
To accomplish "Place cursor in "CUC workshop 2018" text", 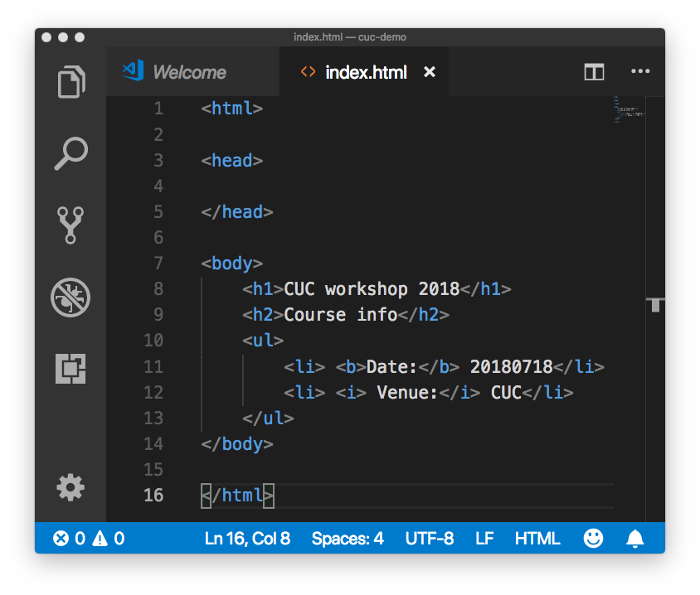I will point(372,289).
